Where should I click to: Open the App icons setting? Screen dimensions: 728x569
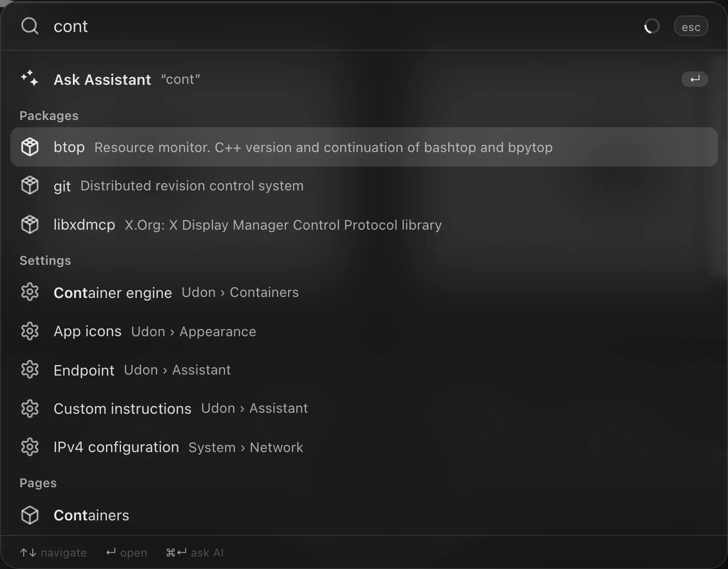click(364, 331)
